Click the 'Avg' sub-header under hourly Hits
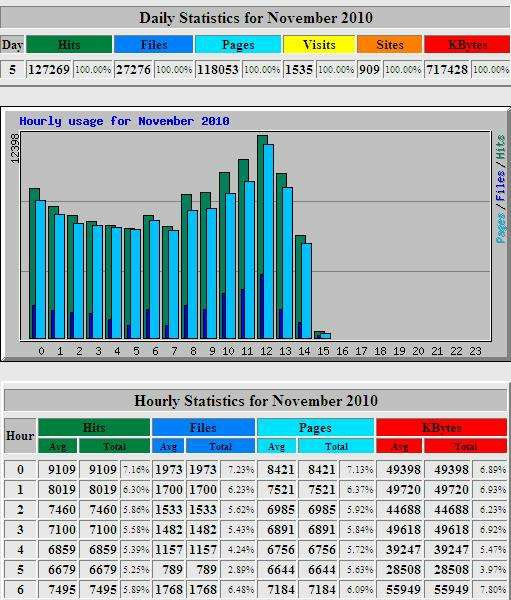Image resolution: width=511 pixels, height=600 pixels. (x=57, y=446)
